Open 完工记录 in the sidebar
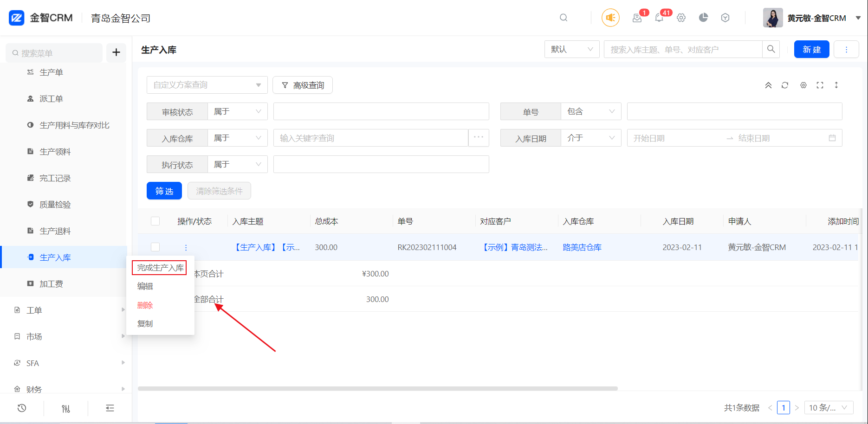Image resolution: width=868 pixels, height=424 pixels. pyautogui.click(x=55, y=178)
